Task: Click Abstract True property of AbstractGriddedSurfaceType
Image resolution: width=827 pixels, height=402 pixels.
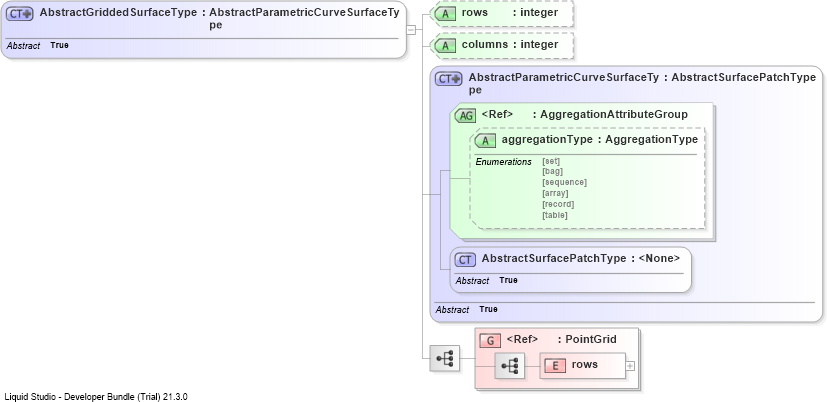Action: point(37,46)
